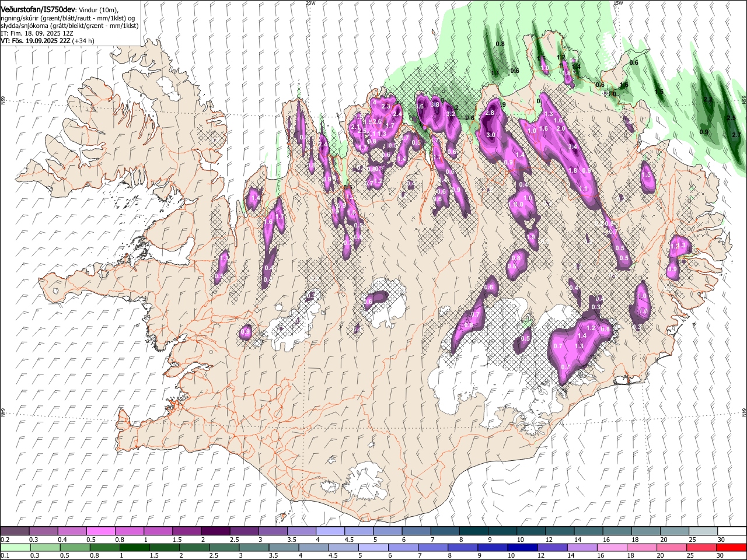This screenshot has width=747, height=560.
Task: Click the 3.4 snowfall value label
Action: (572, 146)
